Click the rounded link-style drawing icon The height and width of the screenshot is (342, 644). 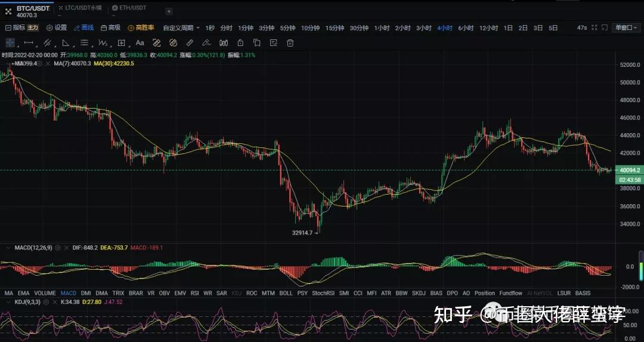click(x=173, y=43)
